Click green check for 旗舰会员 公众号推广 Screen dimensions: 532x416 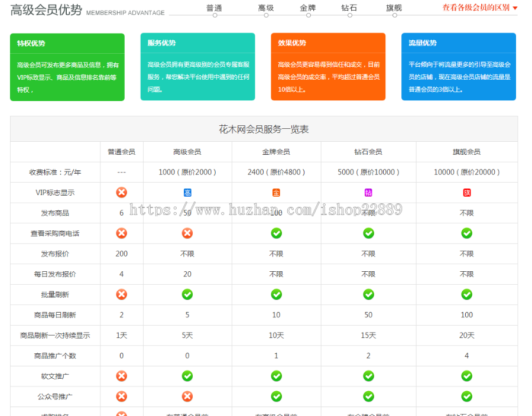[x=467, y=396]
